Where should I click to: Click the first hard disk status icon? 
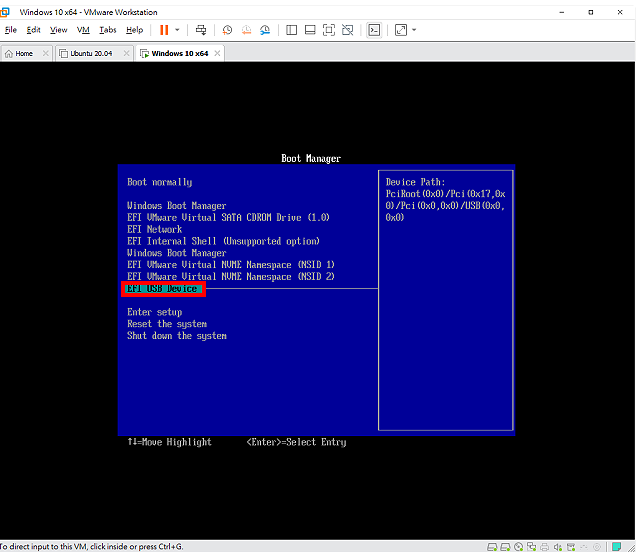coord(492,547)
